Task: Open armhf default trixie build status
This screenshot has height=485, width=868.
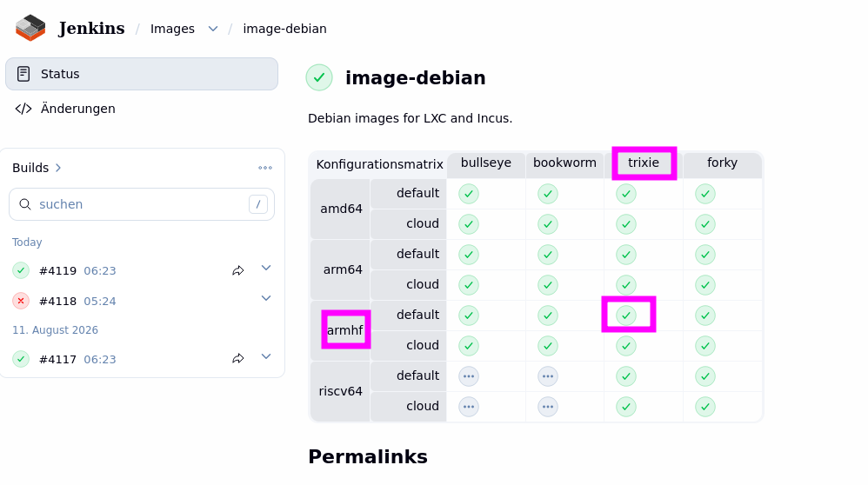Action: coord(626,316)
